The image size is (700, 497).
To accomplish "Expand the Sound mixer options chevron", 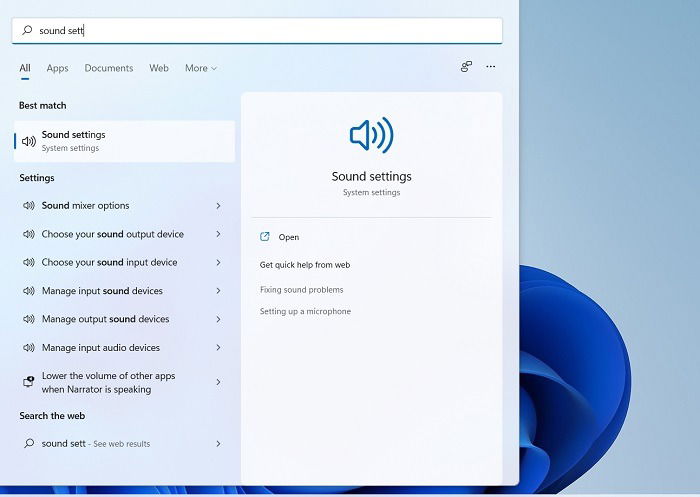I will (x=218, y=205).
